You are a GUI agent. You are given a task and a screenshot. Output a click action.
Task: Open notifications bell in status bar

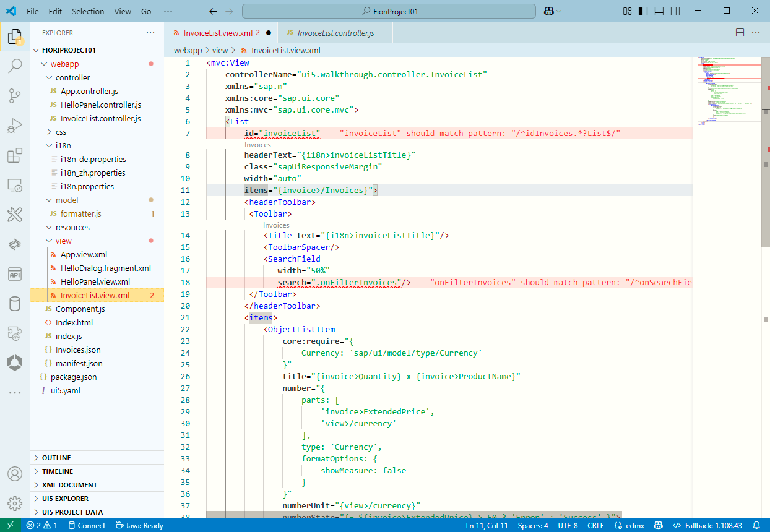click(756, 525)
